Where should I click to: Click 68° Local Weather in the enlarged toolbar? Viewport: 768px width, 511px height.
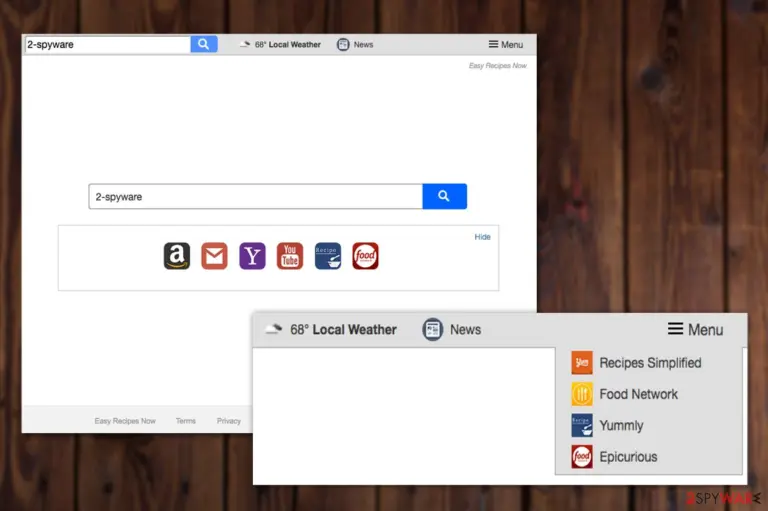(343, 330)
